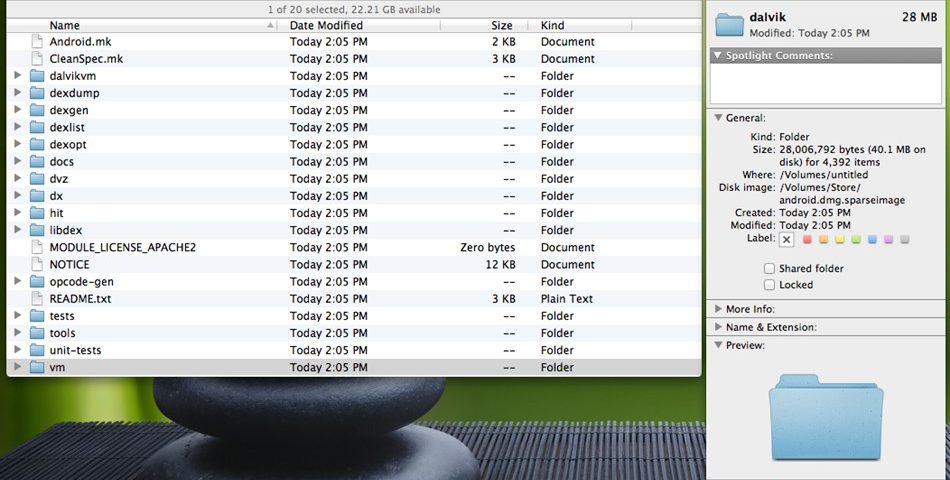
Task: Click the README.txt file name
Action: [80, 299]
